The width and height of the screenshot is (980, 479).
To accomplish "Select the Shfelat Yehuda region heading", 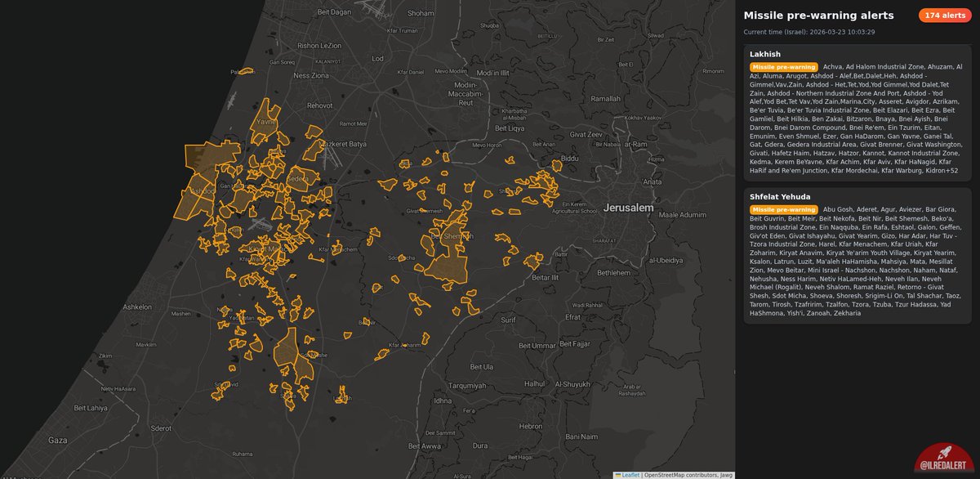I will tap(780, 197).
